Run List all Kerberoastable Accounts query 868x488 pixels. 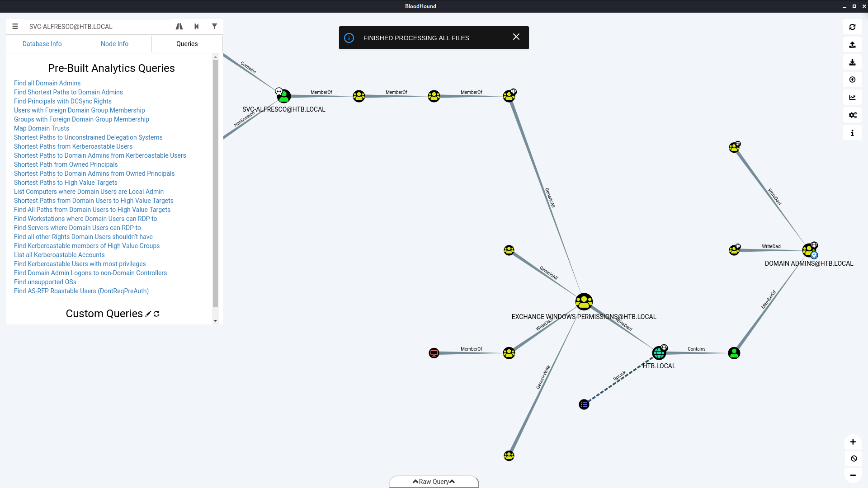59,255
